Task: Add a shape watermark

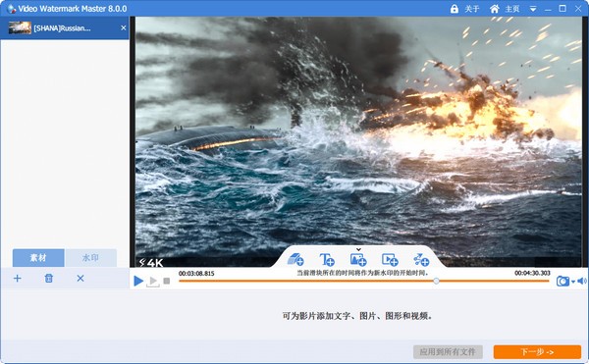Action: (421, 259)
